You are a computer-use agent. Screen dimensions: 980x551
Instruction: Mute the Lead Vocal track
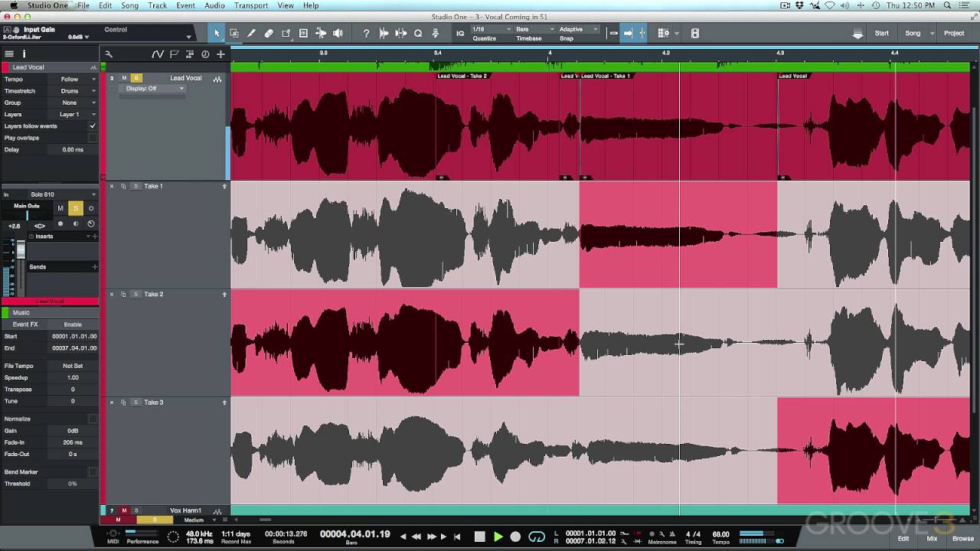coord(124,78)
